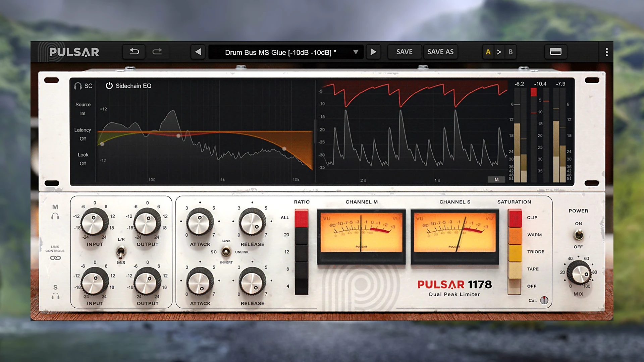Click the redo arrow button
This screenshot has width=644, height=362.
coord(157,52)
